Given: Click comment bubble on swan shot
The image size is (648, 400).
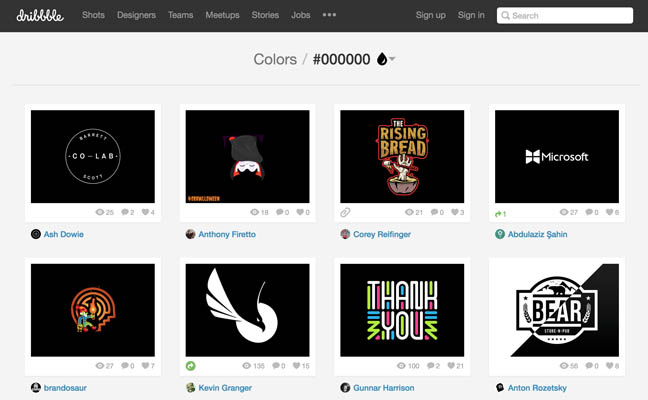Looking at the screenshot, I should coord(276,366).
